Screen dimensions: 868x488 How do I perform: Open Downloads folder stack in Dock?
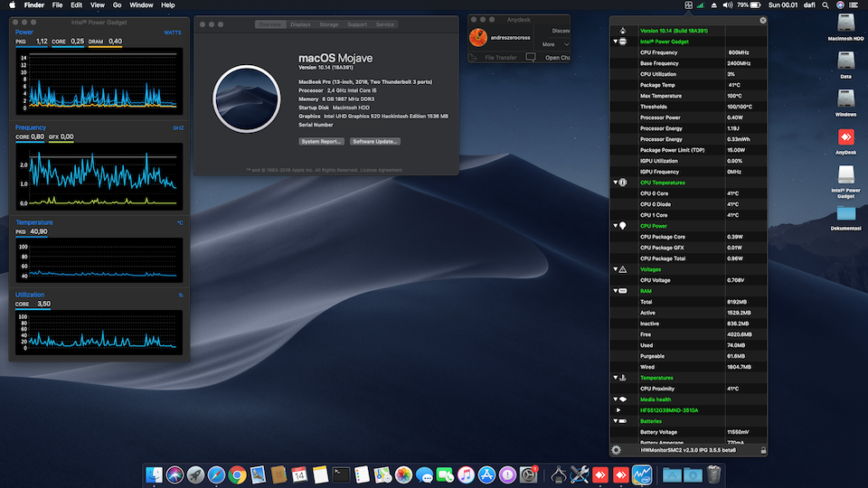[693, 474]
